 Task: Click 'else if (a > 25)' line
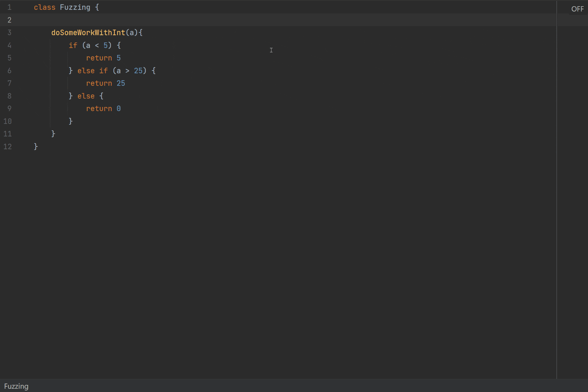112,71
